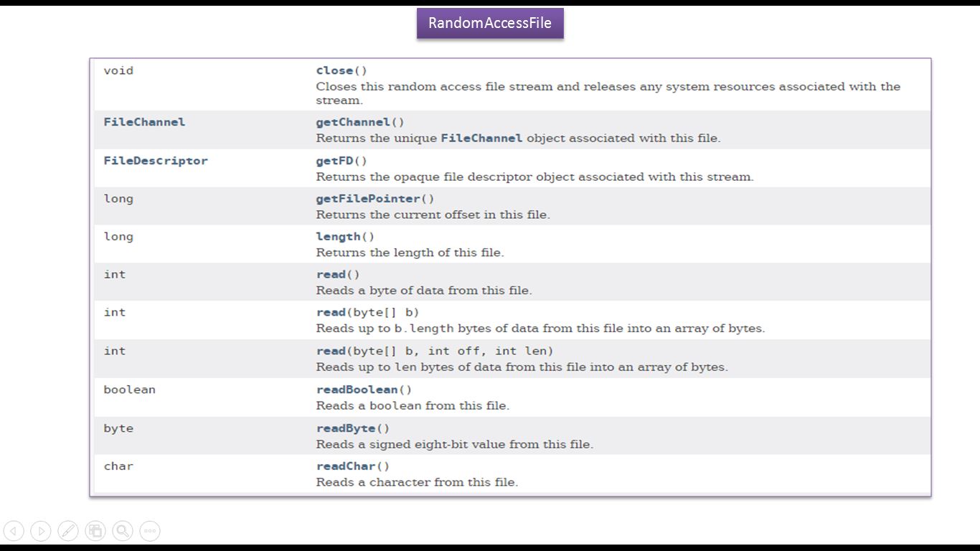
Task: Click the no-argument read() method link
Action: point(331,275)
